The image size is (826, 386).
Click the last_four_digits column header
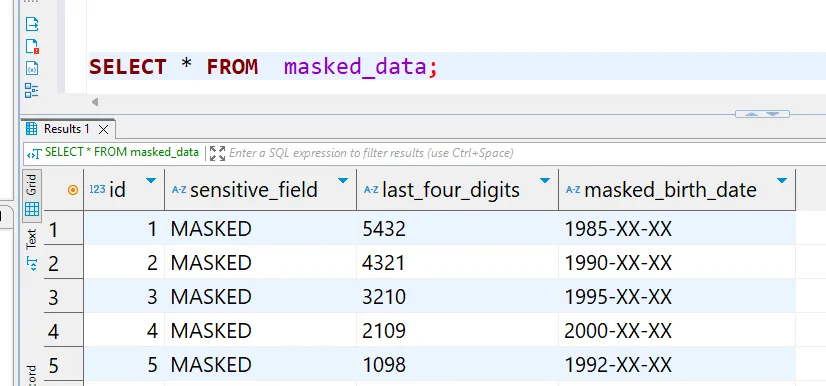pos(458,190)
